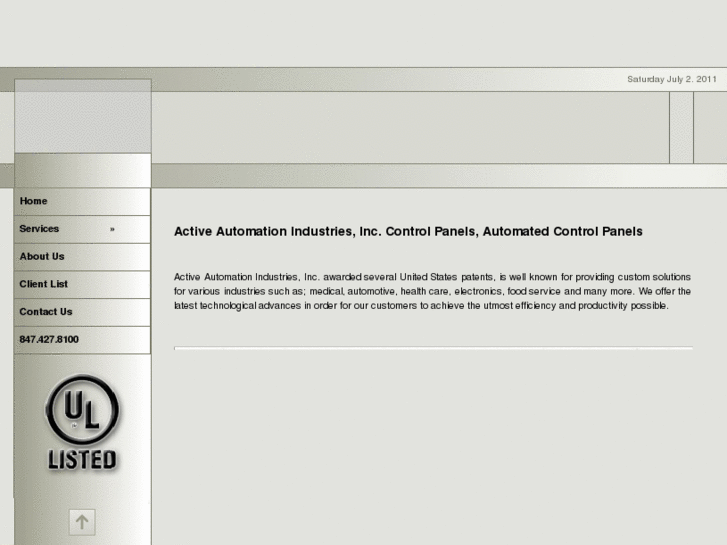
Task: Click the up arrow back-to-top icon
Action: 82,522
